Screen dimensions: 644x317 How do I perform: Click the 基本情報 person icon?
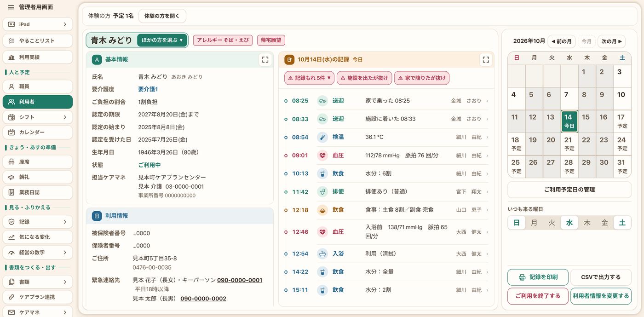(97, 59)
